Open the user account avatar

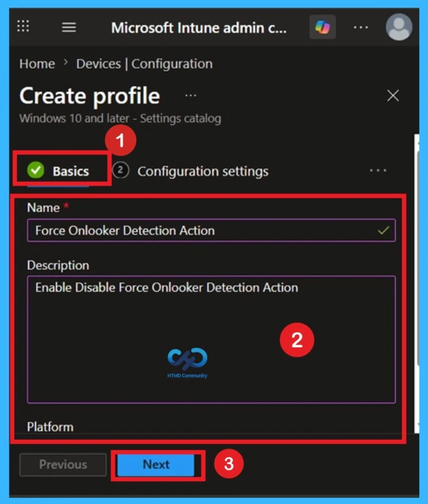click(399, 27)
